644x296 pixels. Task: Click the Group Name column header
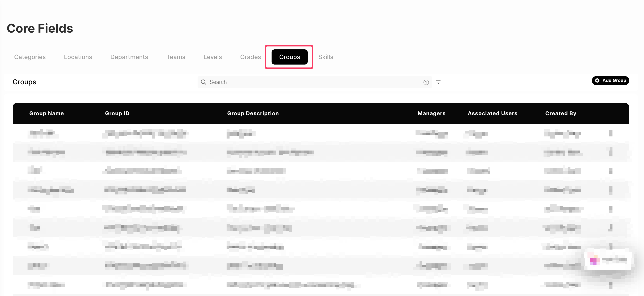pyautogui.click(x=46, y=113)
